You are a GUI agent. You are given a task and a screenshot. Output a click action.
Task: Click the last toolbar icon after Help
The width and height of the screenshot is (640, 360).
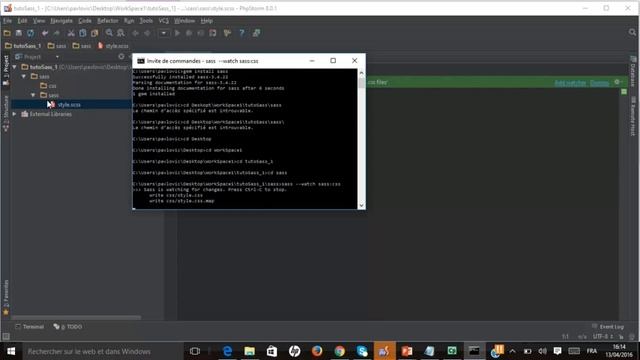click(x=256, y=33)
